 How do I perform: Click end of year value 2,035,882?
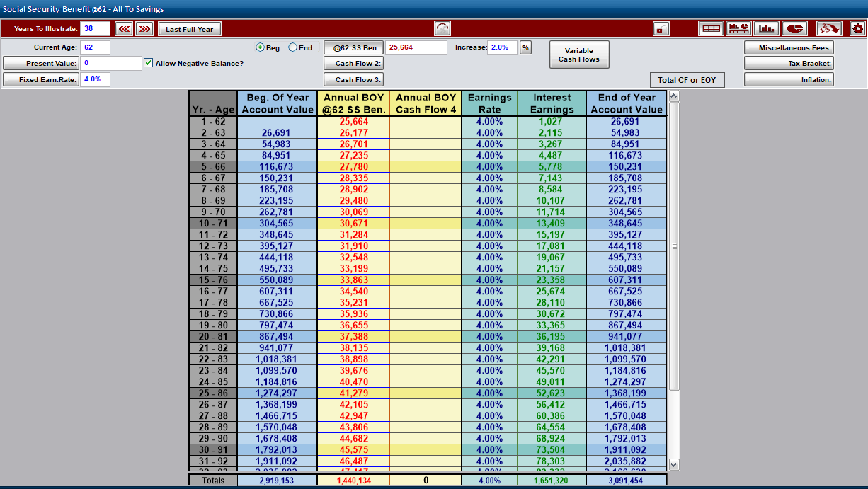point(627,461)
